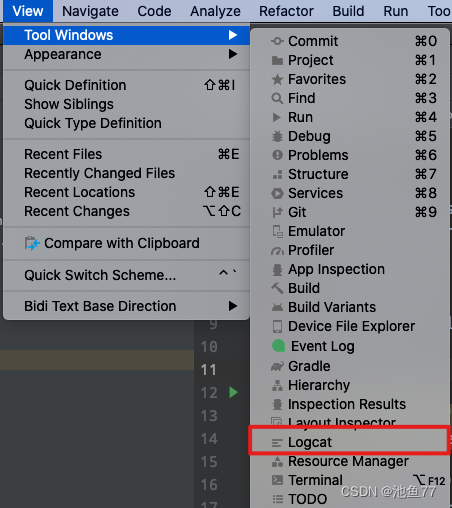
Task: Open Gradle elephant icon entry
Action: [x=277, y=366]
